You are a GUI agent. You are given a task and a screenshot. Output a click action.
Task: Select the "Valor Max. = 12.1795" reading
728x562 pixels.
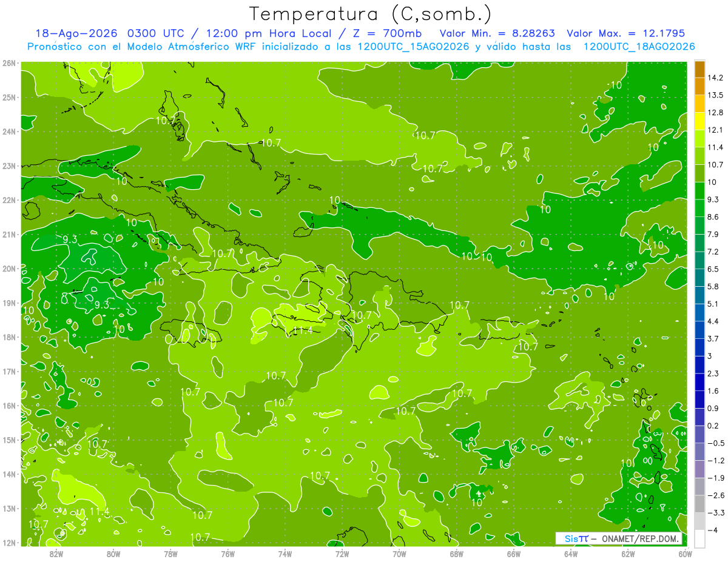click(x=626, y=34)
